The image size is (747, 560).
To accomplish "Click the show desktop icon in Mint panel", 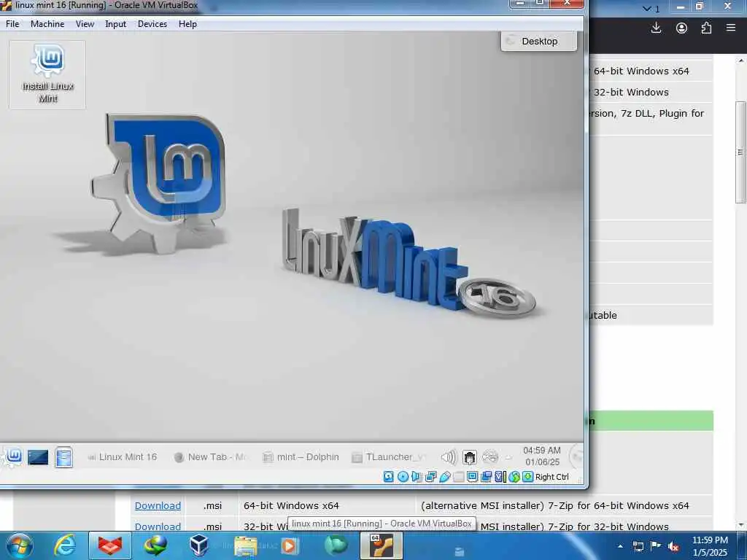I will 38,458.
